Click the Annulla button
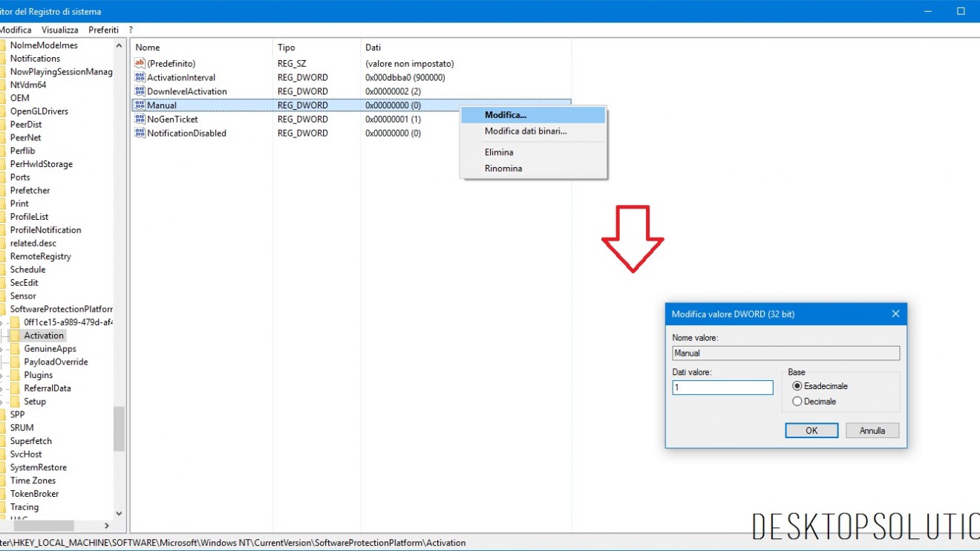This screenshot has width=980, height=551. click(872, 431)
